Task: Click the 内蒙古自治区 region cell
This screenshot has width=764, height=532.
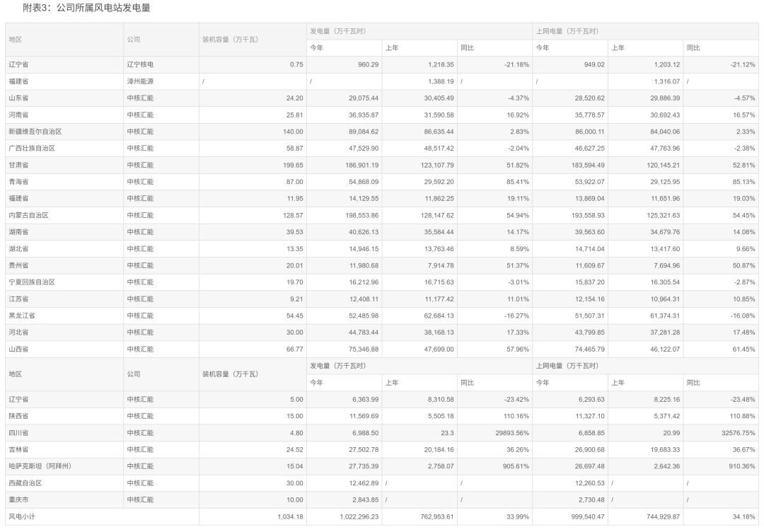Action: tap(28, 215)
